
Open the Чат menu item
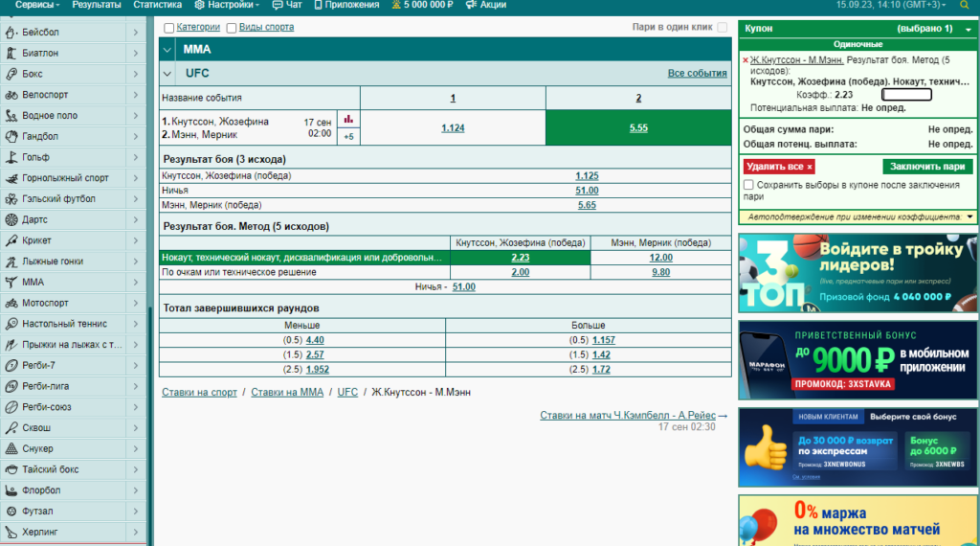[287, 5]
